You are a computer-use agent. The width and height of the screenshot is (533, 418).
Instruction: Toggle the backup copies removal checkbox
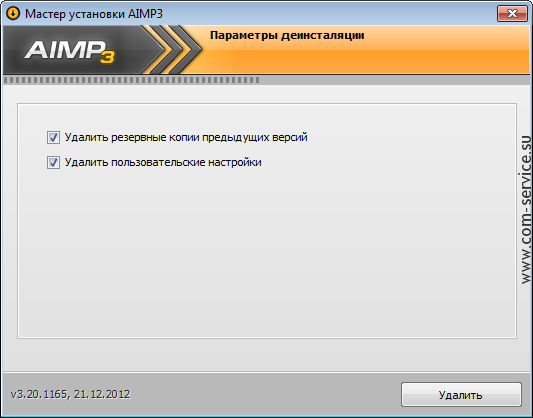pos(53,138)
